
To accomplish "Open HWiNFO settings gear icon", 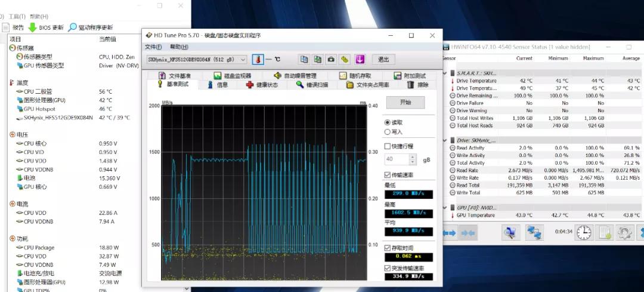I will [x=624, y=232].
